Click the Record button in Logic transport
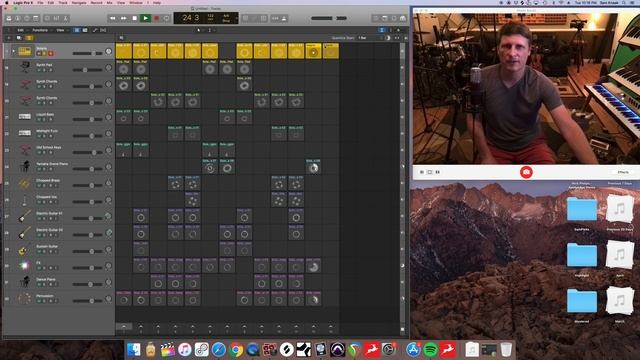 [156, 18]
